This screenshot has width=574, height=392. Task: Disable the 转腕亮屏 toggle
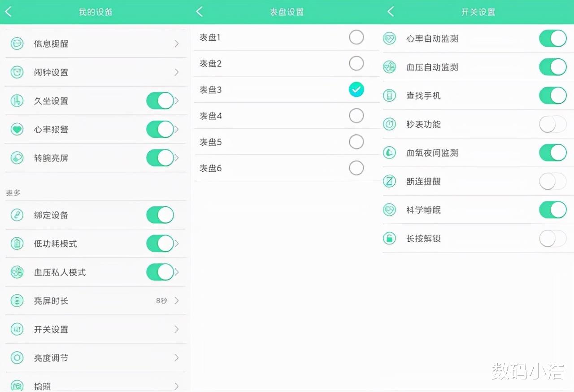pos(160,158)
